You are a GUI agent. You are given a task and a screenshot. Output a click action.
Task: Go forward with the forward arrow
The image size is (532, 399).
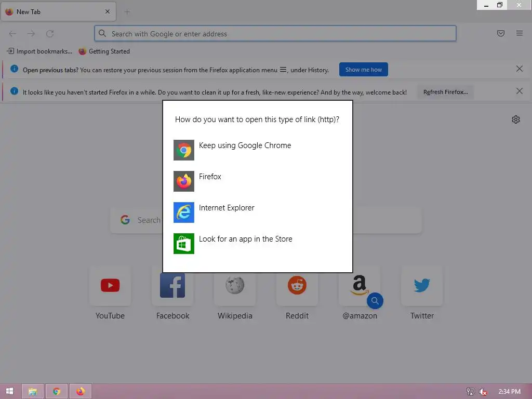pyautogui.click(x=31, y=34)
